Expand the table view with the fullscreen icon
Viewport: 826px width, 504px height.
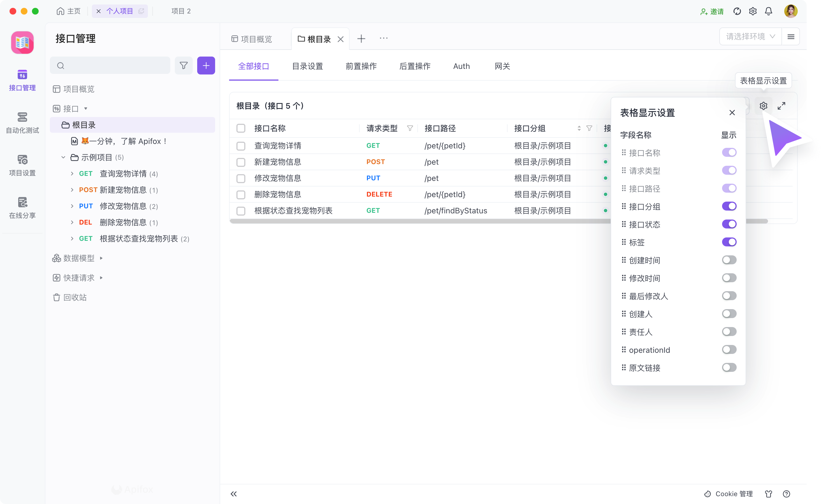pos(782,106)
